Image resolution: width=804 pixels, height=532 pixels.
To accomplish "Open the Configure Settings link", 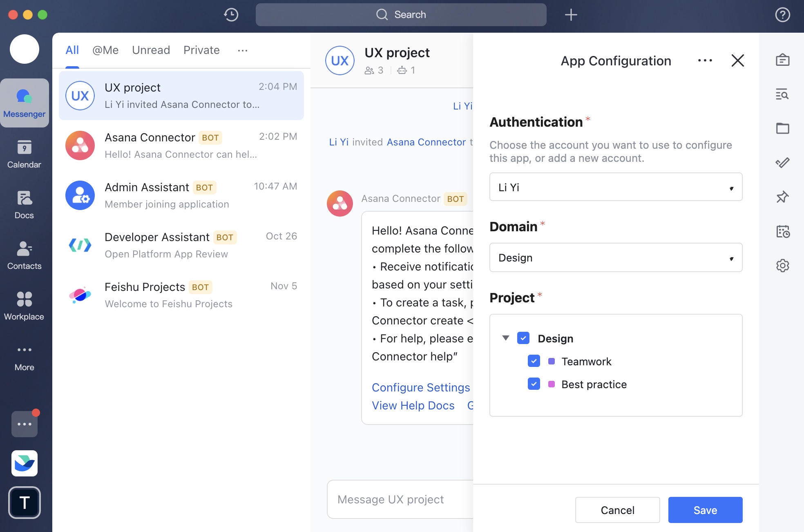I will click(x=421, y=387).
